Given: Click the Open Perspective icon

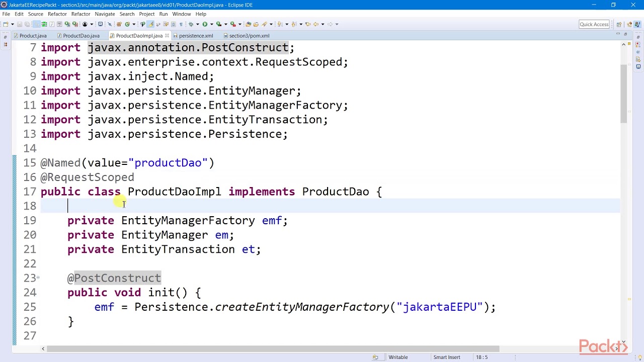Looking at the screenshot, I should (619, 24).
